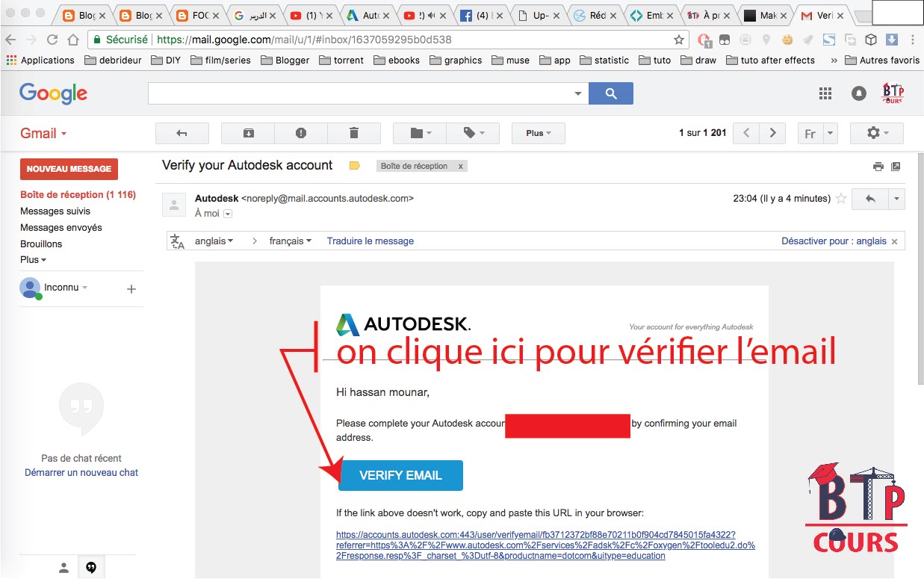
Task: Click the VERIFY EMAIL button
Action: pyautogui.click(x=400, y=475)
